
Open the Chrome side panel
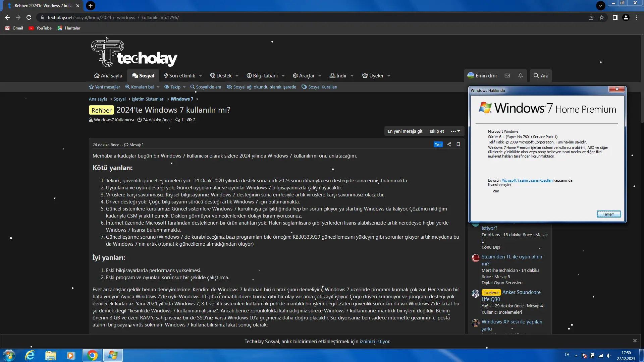[x=615, y=17]
